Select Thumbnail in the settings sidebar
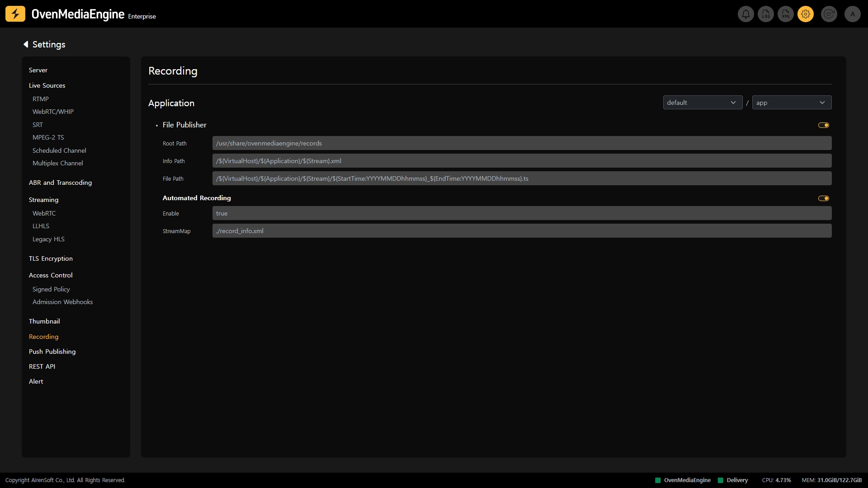This screenshot has width=868, height=488. coord(44,321)
